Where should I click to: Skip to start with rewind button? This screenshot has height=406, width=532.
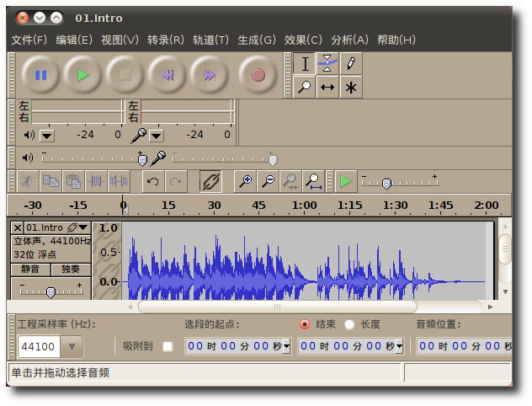tap(168, 75)
